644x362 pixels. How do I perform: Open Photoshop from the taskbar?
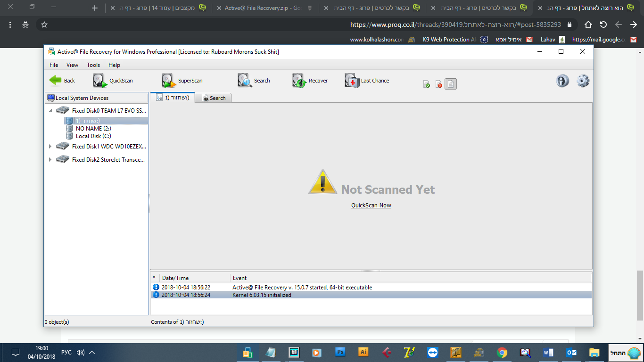point(340,353)
